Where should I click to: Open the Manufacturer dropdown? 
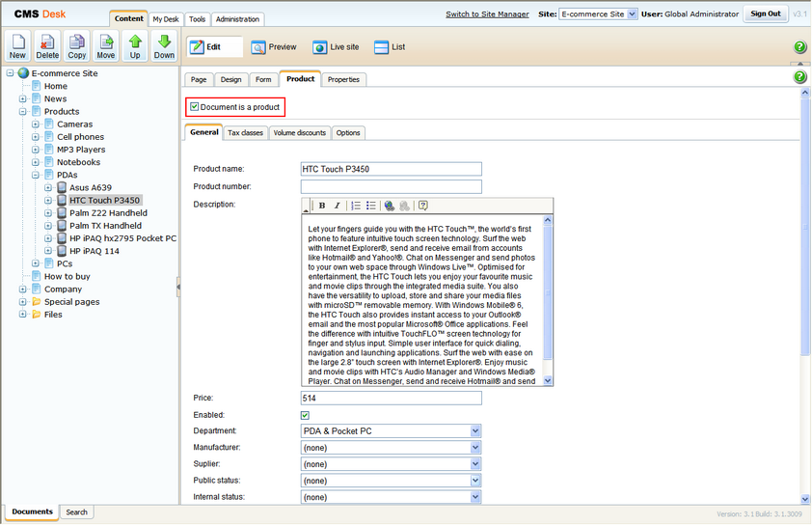[391, 447]
